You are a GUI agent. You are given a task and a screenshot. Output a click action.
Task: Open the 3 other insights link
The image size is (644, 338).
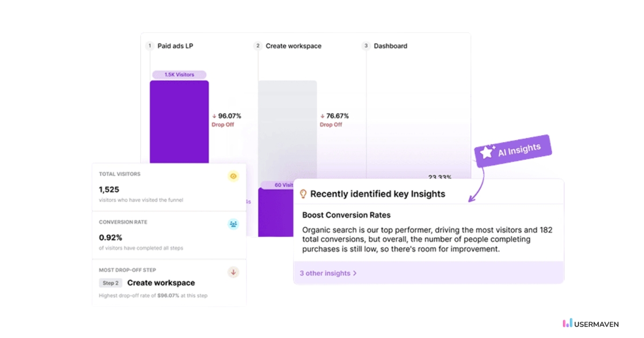pos(325,274)
